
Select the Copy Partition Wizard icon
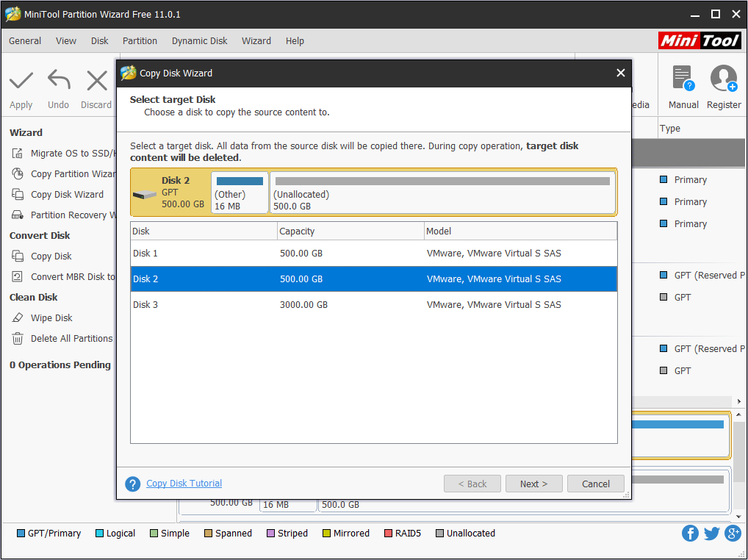point(16,173)
